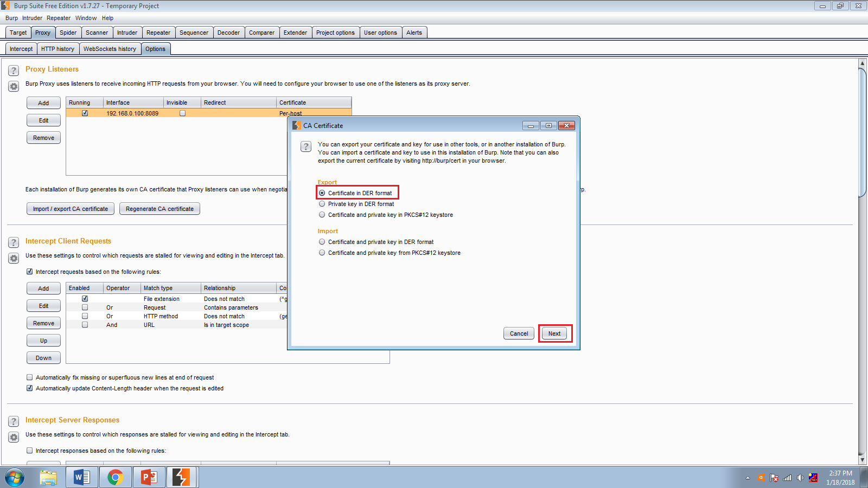868x488 pixels.
Task: Enable the HTTP method intercept rule
Action: (85, 316)
